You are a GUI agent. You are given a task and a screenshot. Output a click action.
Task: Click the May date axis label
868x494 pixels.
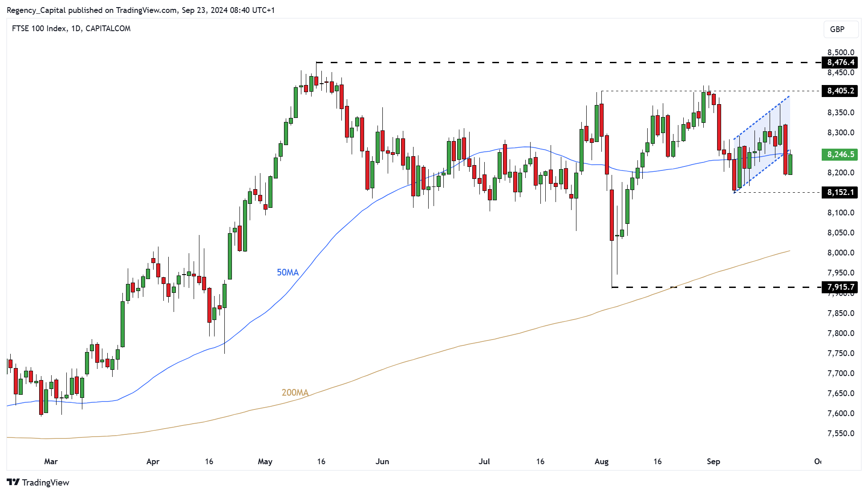(x=265, y=462)
